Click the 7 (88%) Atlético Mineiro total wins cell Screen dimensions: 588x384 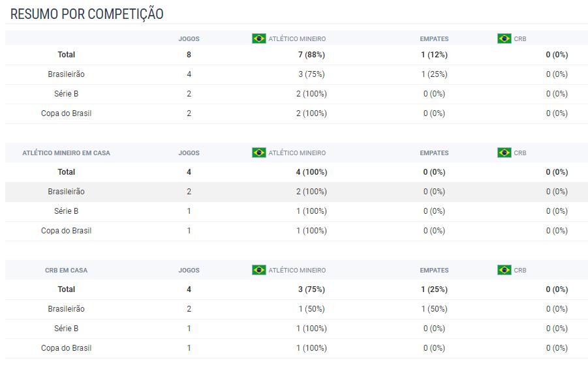(311, 55)
